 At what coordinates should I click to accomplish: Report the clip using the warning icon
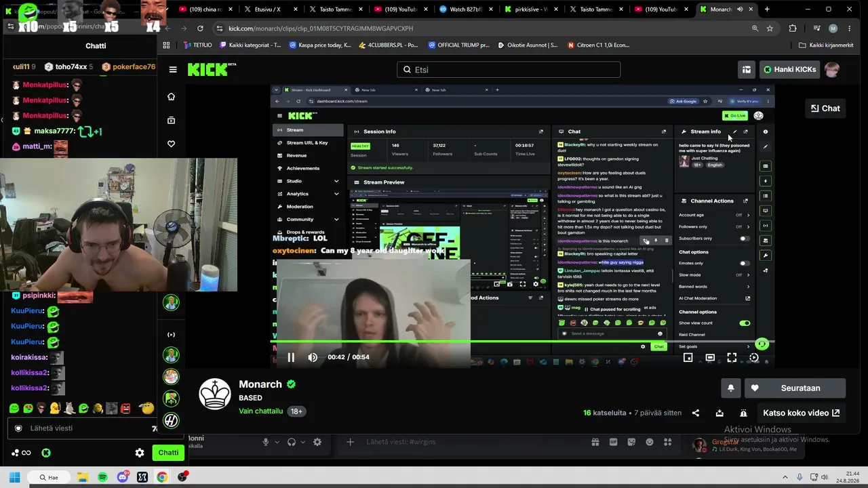(x=743, y=413)
